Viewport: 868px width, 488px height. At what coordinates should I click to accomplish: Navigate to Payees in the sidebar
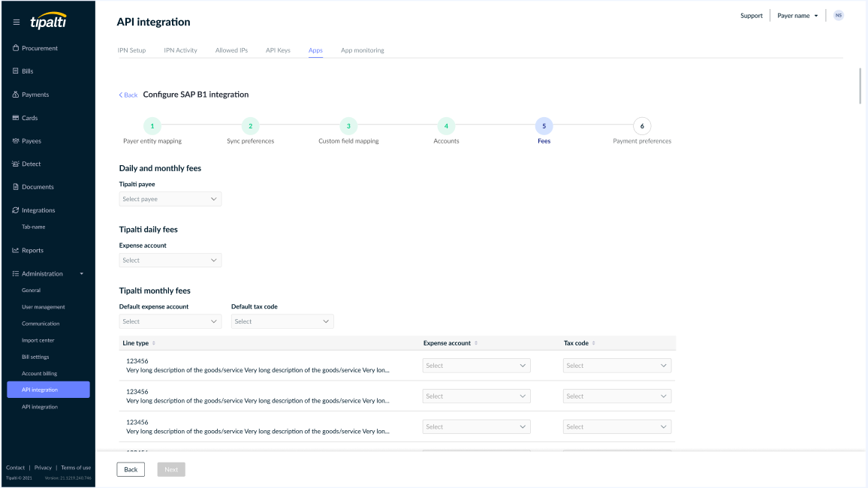[31, 141]
